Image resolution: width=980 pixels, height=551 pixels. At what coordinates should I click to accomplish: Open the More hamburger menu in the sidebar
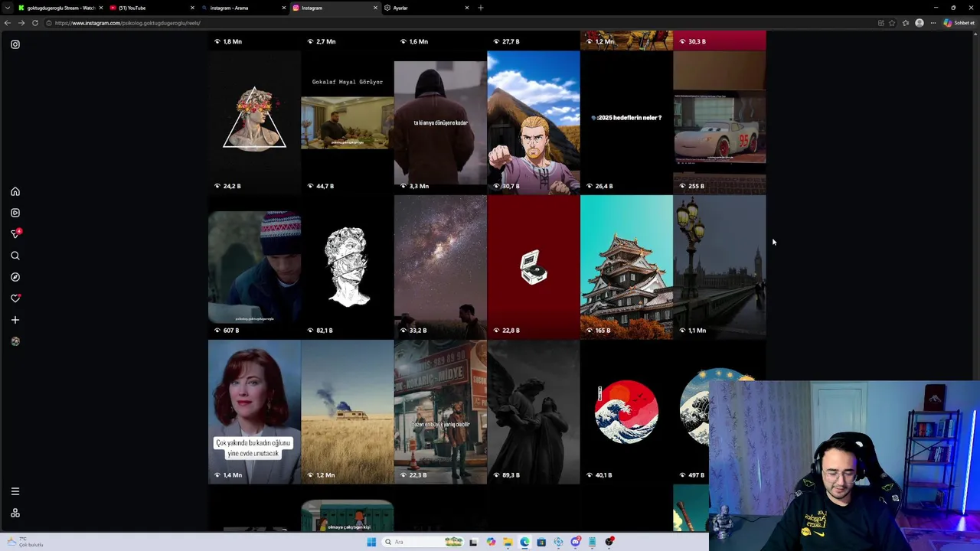[15, 491]
